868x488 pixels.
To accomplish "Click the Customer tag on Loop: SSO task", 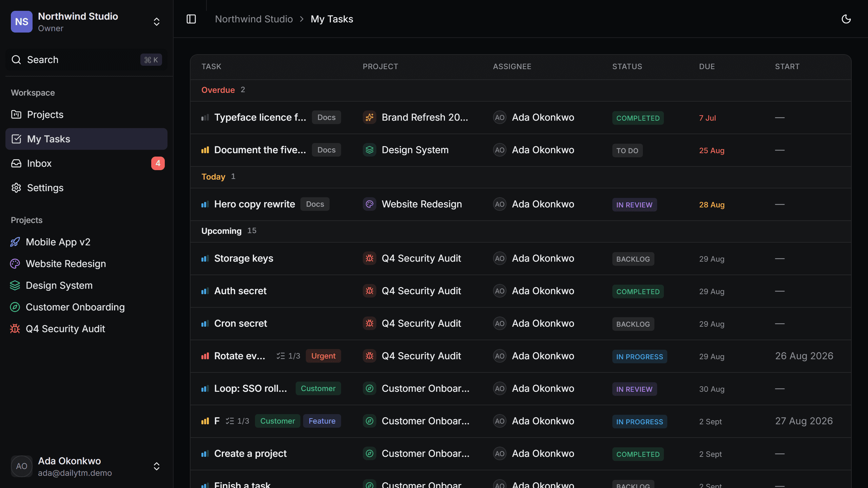I will pyautogui.click(x=318, y=388).
